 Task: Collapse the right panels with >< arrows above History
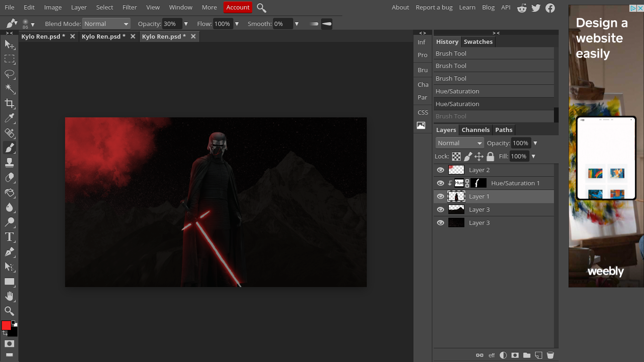[496, 33]
